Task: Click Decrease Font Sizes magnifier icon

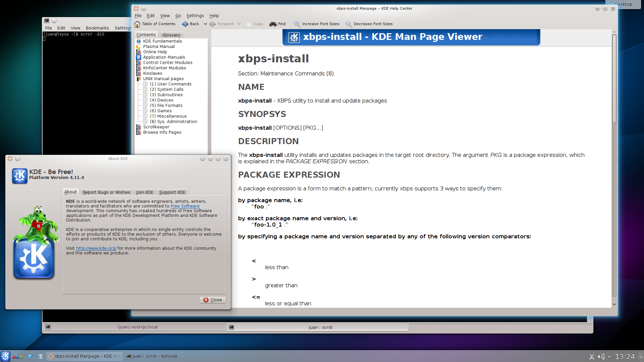Action: pyautogui.click(x=348, y=24)
